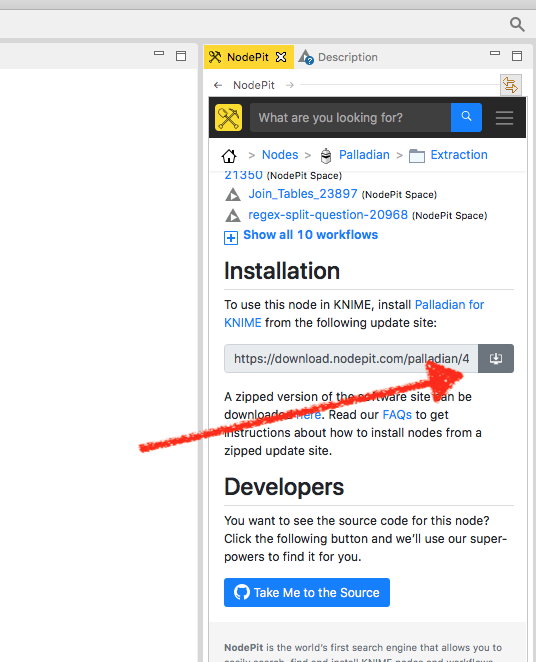Go to home via house icon
The height and width of the screenshot is (662, 536).
(x=229, y=156)
